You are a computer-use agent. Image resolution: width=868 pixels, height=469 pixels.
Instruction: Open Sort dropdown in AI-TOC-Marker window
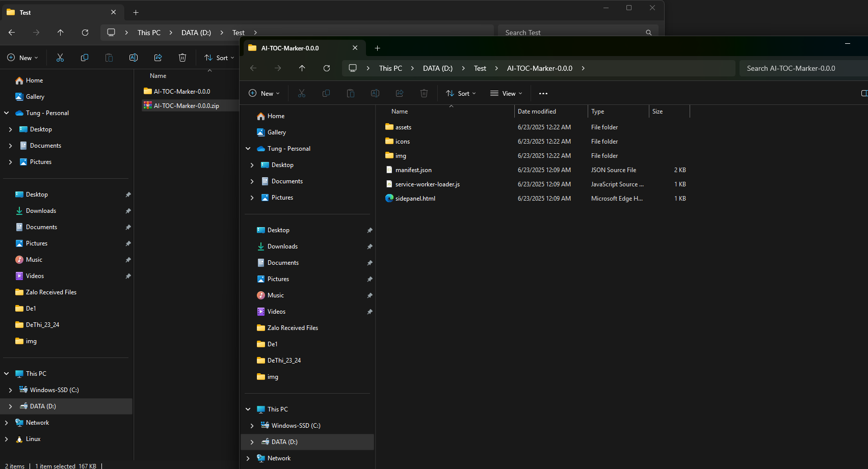461,94
